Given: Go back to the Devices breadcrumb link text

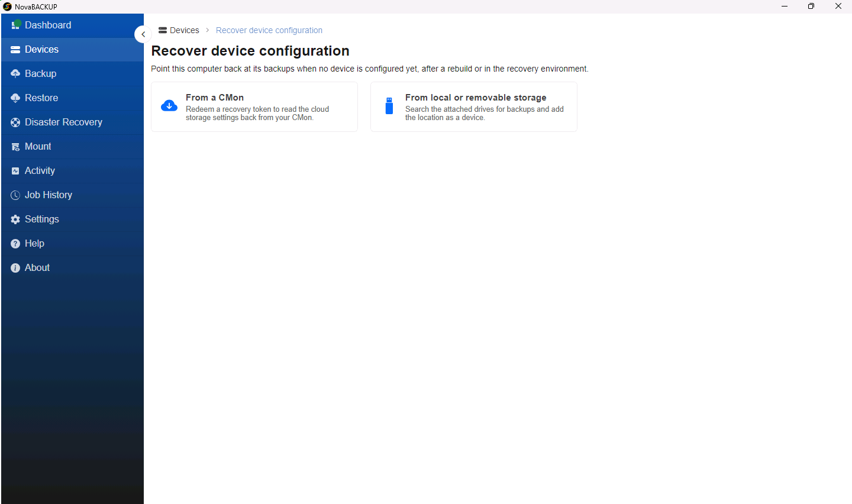Looking at the screenshot, I should click(185, 30).
